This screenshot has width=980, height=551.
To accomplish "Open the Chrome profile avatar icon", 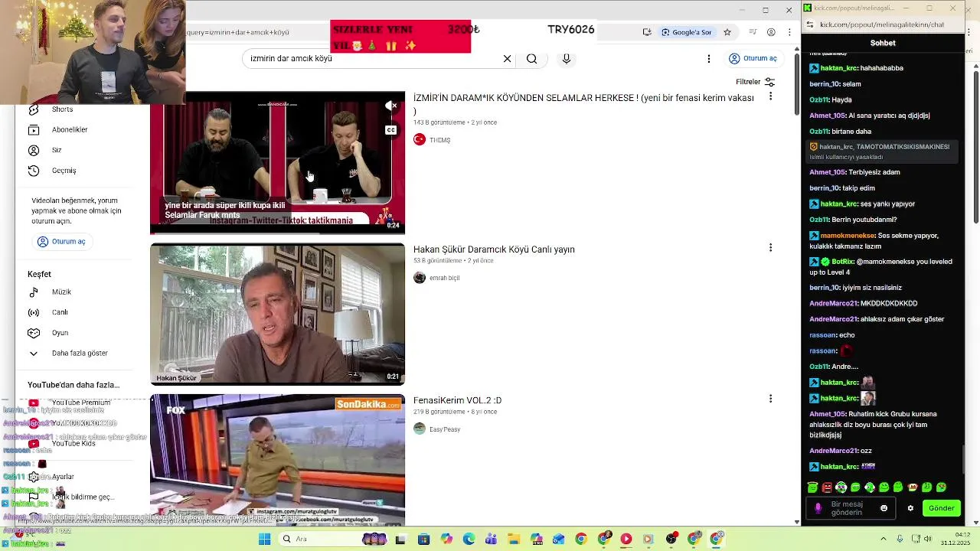I will point(771,32).
